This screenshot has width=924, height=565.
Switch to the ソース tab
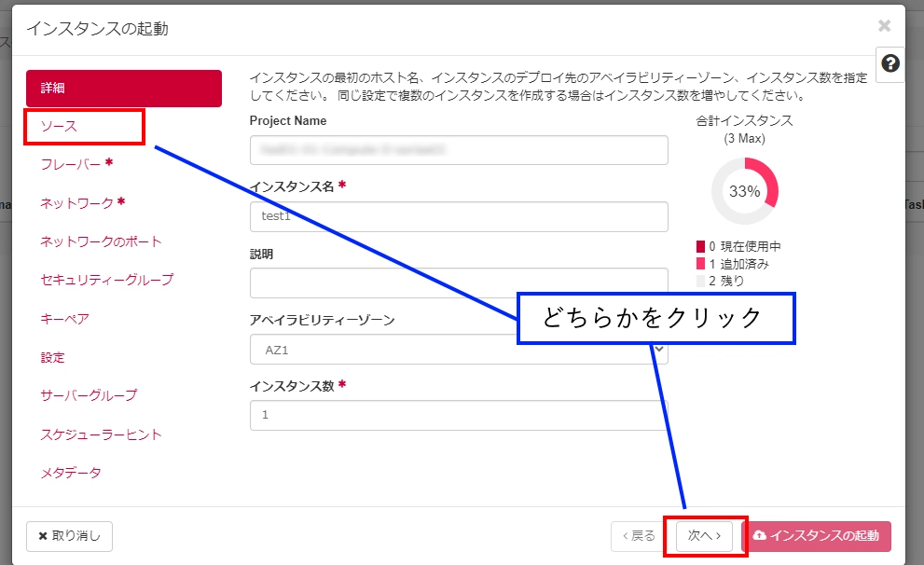point(60,126)
